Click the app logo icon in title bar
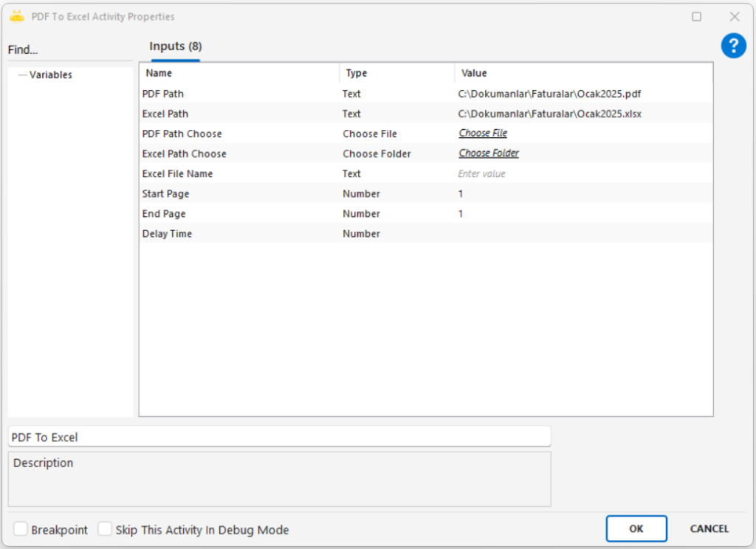756x549 pixels. click(x=17, y=16)
